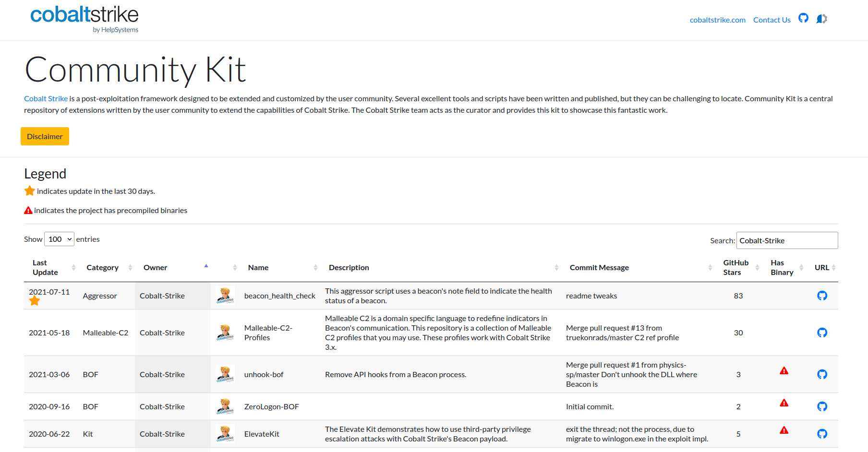Click the Search input field
The width and height of the screenshot is (868, 452).
(787, 240)
